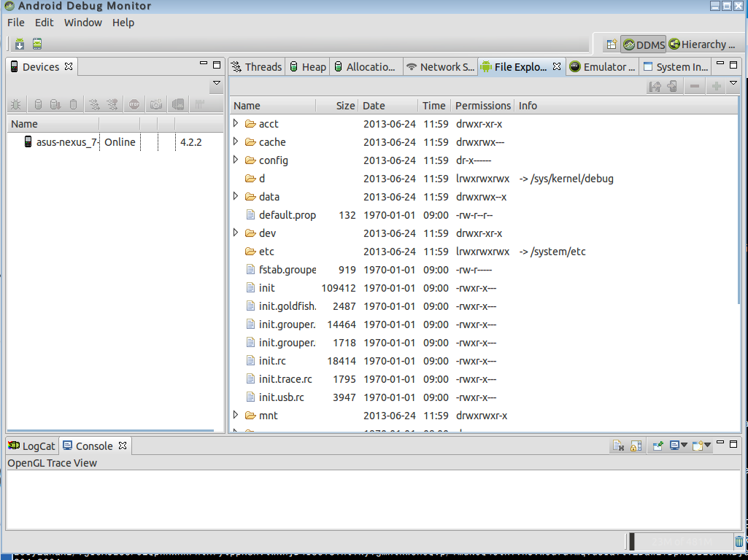The image size is (748, 560).
Task: Expand the config folder
Action: tap(236, 160)
